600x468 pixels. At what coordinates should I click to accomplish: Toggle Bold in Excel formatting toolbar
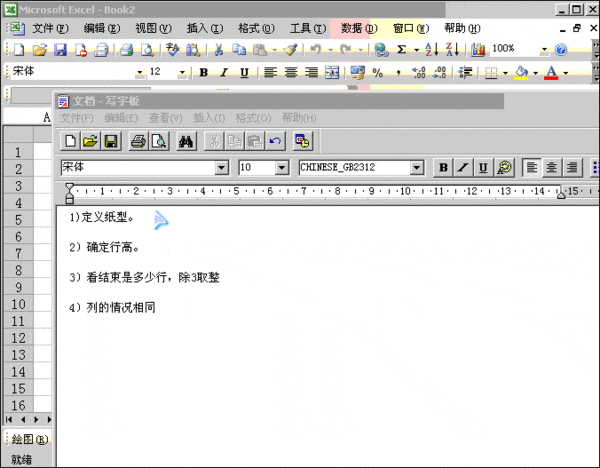[204, 72]
